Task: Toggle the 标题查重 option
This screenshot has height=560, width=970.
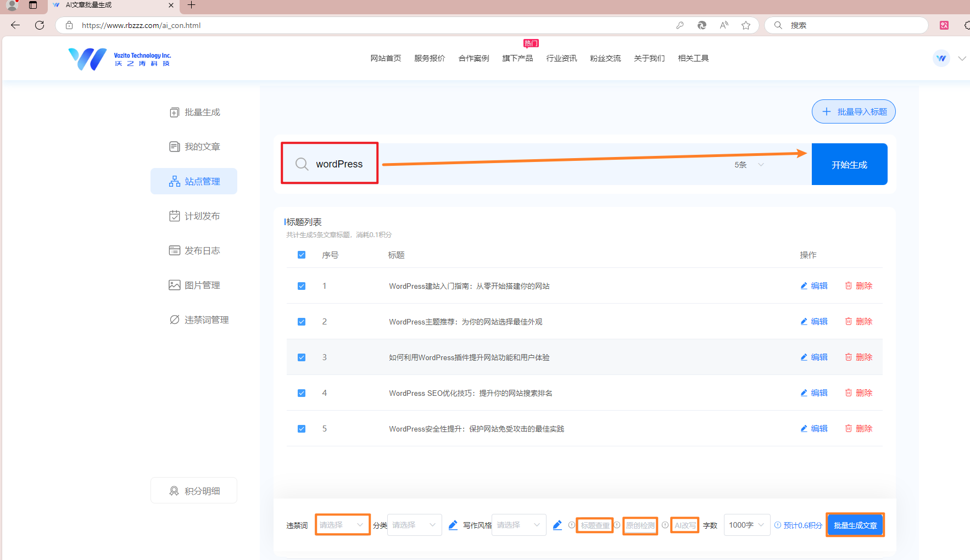Action: 595,525
